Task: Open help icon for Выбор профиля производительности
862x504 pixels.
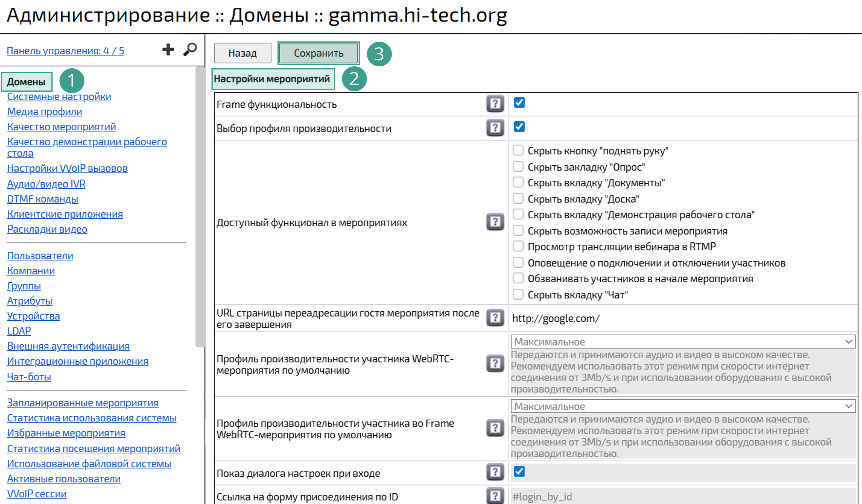Action: (495, 128)
